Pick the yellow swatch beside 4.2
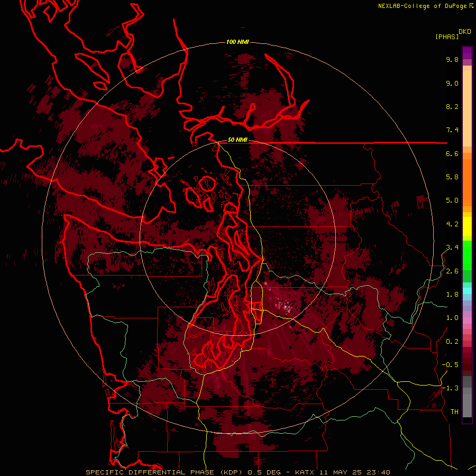This screenshot has width=476, height=476. [x=467, y=226]
